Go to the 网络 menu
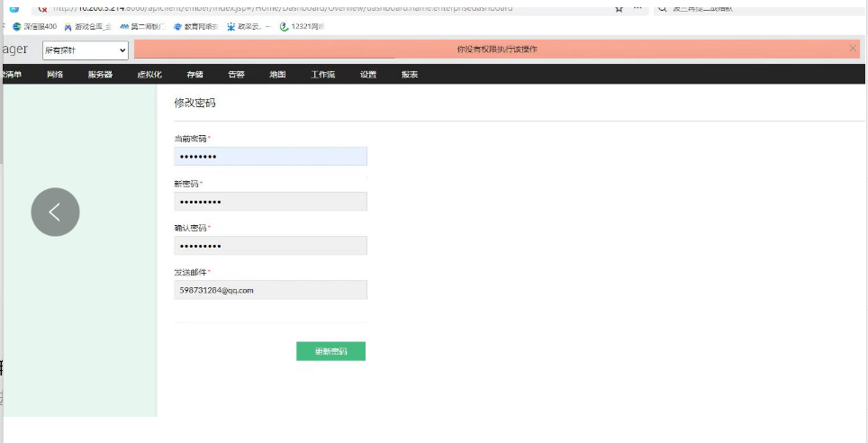This screenshot has height=443, width=868. pos(55,75)
